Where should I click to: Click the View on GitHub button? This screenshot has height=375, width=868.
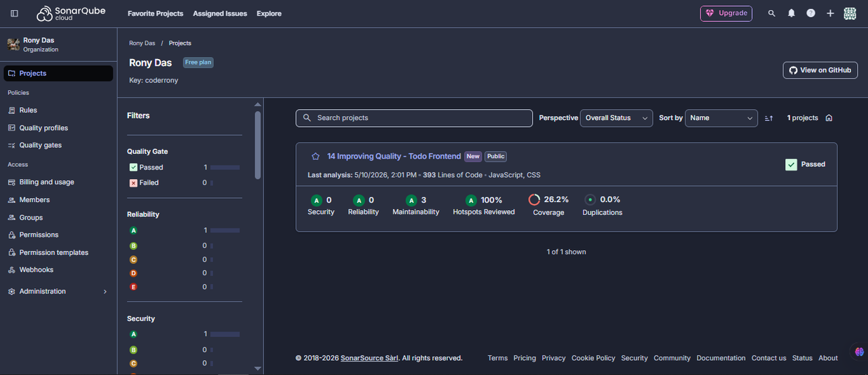[820, 70]
